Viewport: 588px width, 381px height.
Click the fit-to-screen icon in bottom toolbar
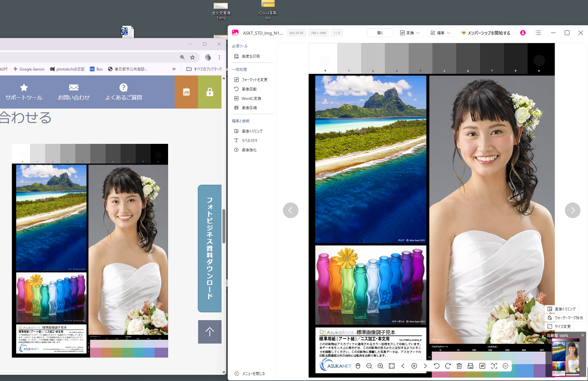(391, 366)
